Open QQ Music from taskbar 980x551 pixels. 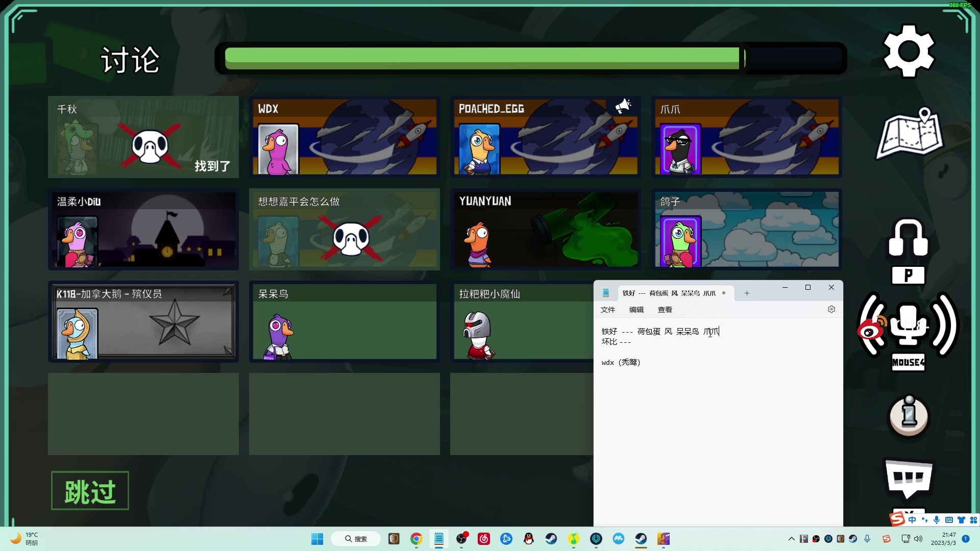point(574,539)
